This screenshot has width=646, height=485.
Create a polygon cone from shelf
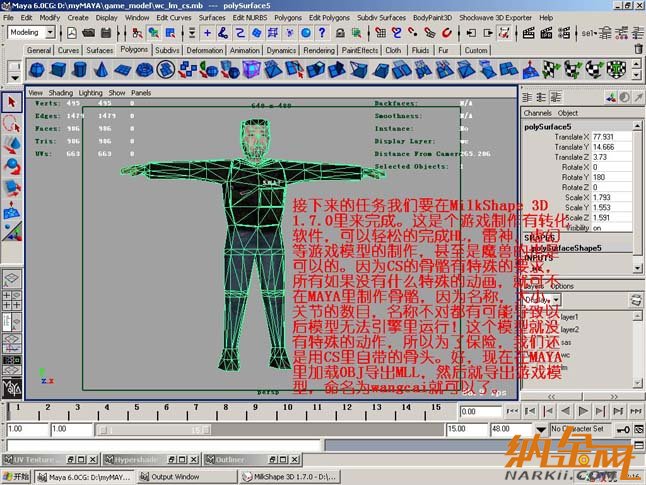point(101,69)
